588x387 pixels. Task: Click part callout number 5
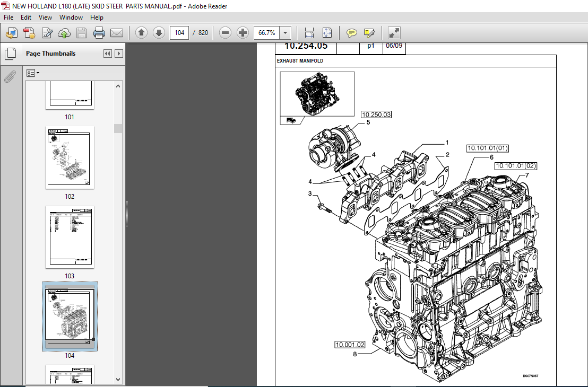point(368,122)
